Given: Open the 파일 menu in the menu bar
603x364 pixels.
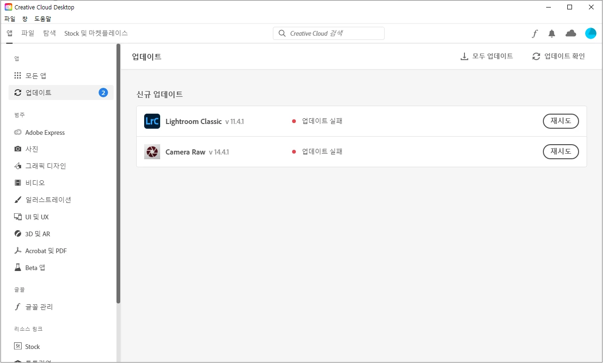Looking at the screenshot, I should tap(10, 19).
